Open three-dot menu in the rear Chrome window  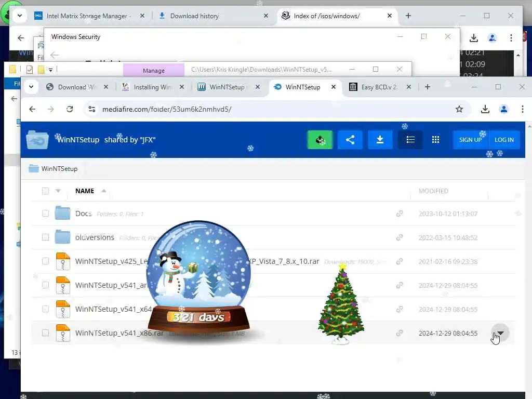coord(511,38)
